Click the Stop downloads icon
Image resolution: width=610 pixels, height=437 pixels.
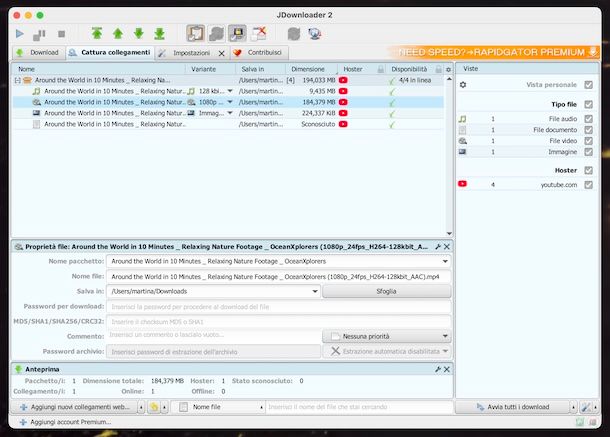click(x=62, y=33)
